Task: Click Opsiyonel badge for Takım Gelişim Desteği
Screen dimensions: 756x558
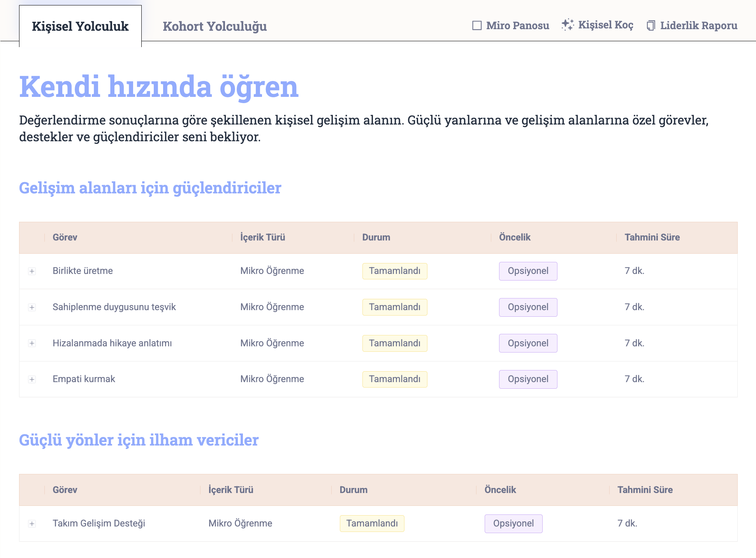Action: [513, 524]
